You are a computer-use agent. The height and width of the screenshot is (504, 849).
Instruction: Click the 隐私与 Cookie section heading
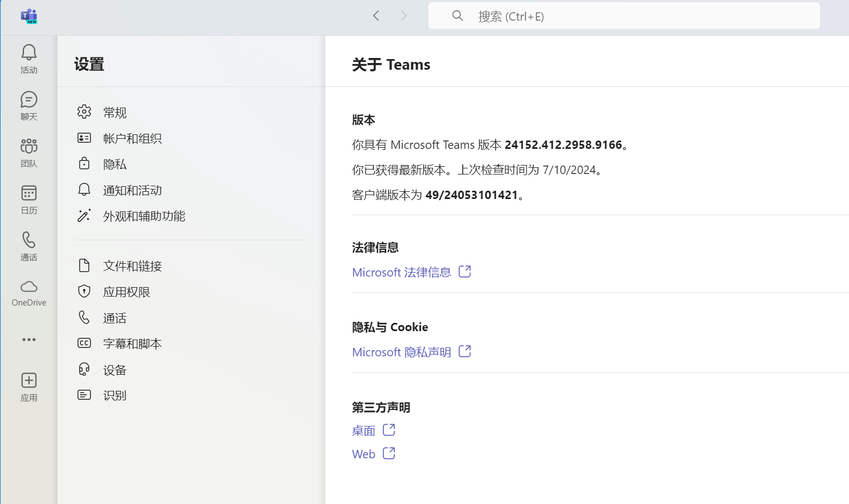point(390,327)
